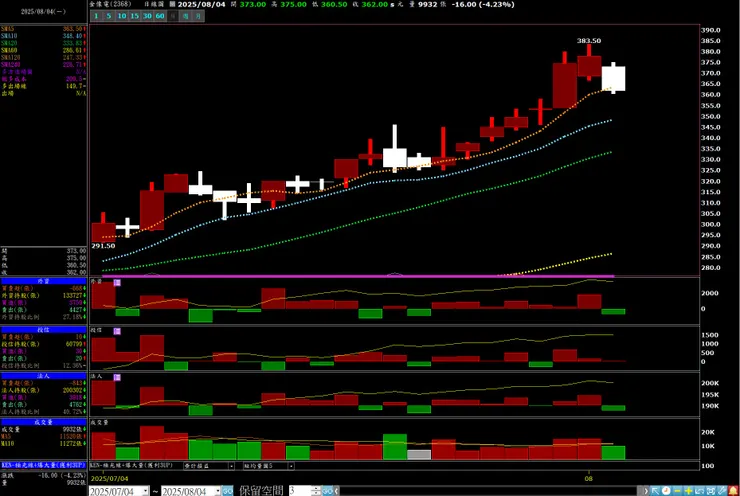Viewport: 740px width, 496px height.
Task: Click the purple indicator icon in 券資 sub-chart
Action: click(117, 283)
